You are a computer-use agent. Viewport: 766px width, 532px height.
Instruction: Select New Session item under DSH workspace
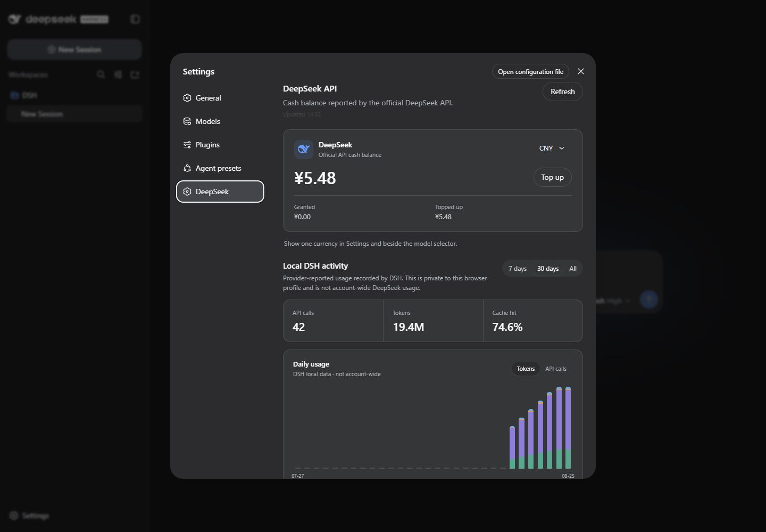tap(74, 114)
